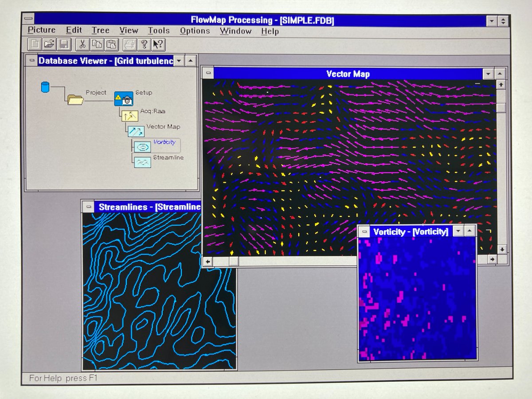532x399 pixels.
Task: Click the Open file toolbar icon
Action: click(x=49, y=44)
